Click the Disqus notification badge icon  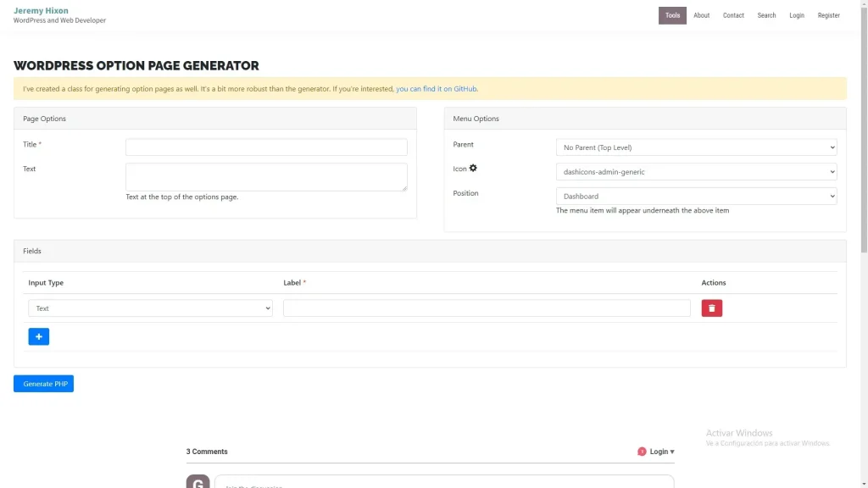point(642,452)
